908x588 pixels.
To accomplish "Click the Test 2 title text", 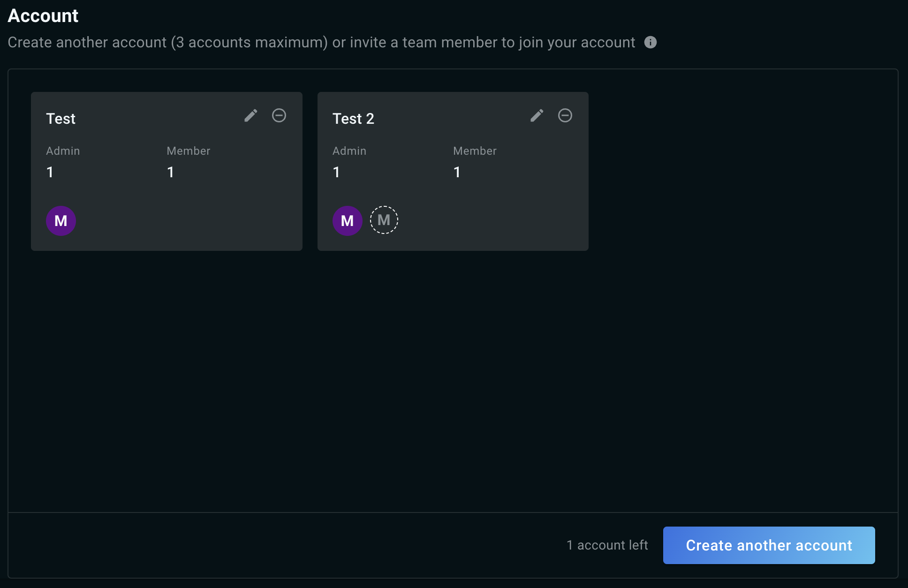I will click(353, 119).
